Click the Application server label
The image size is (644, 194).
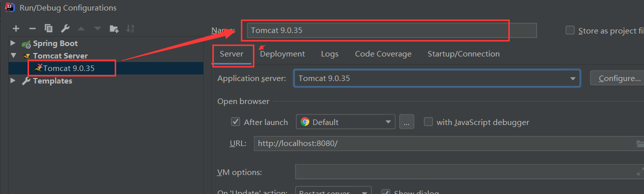coord(252,78)
